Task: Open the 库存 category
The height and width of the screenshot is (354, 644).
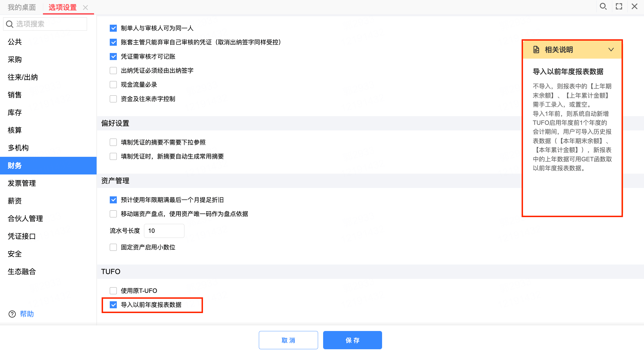Action: 48,112
